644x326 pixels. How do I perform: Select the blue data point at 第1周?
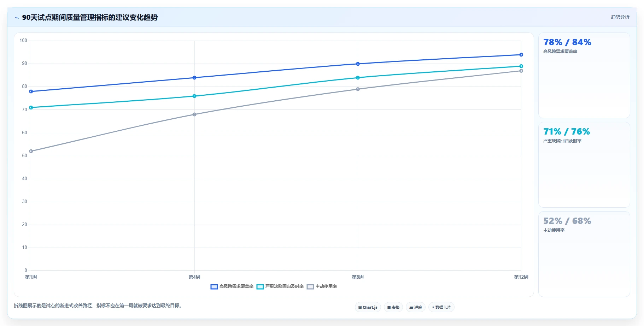31,91
